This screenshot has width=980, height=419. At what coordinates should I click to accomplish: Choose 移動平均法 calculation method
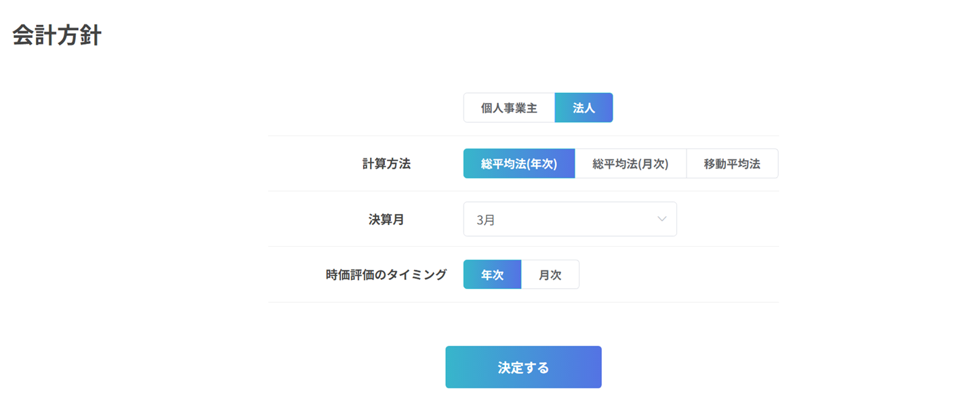click(732, 163)
